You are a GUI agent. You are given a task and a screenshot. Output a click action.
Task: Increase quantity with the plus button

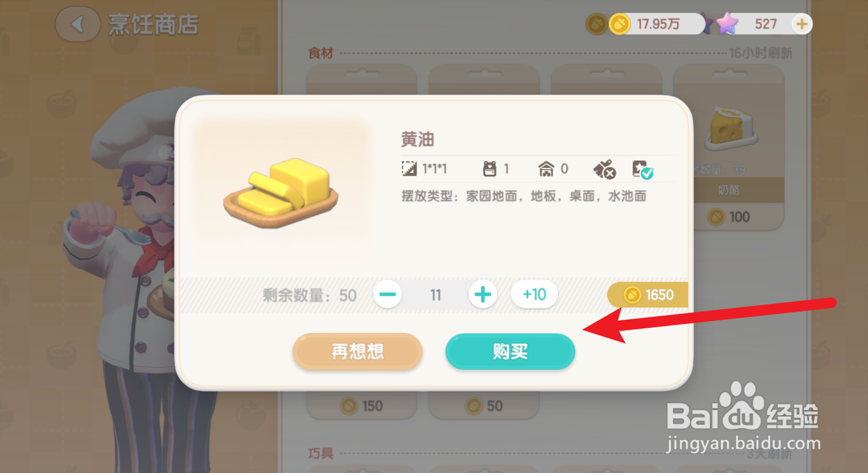[483, 294]
